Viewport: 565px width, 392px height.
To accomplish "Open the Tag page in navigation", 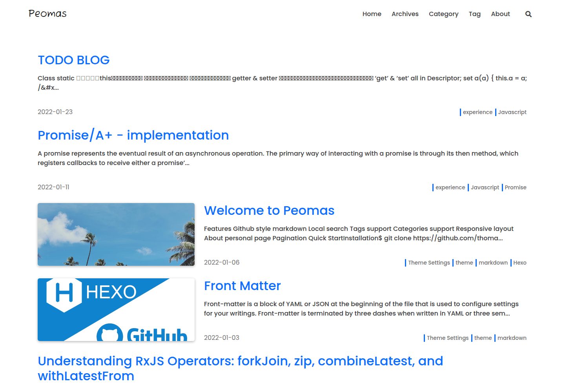I will tap(474, 14).
